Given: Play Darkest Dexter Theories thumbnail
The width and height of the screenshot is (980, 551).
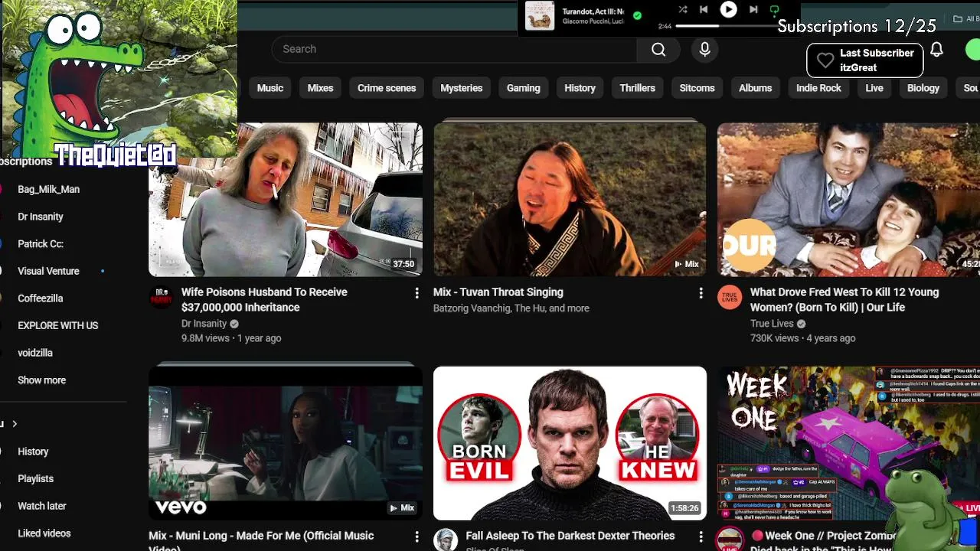Looking at the screenshot, I should (570, 443).
